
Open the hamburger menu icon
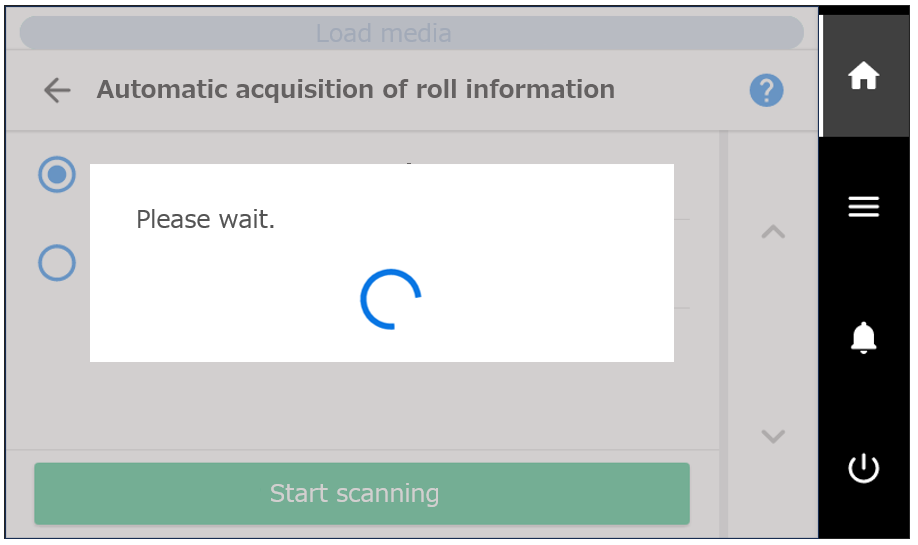click(864, 207)
